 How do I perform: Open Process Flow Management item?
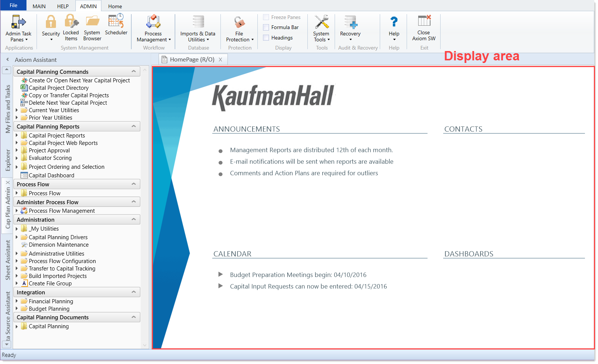[62, 211]
